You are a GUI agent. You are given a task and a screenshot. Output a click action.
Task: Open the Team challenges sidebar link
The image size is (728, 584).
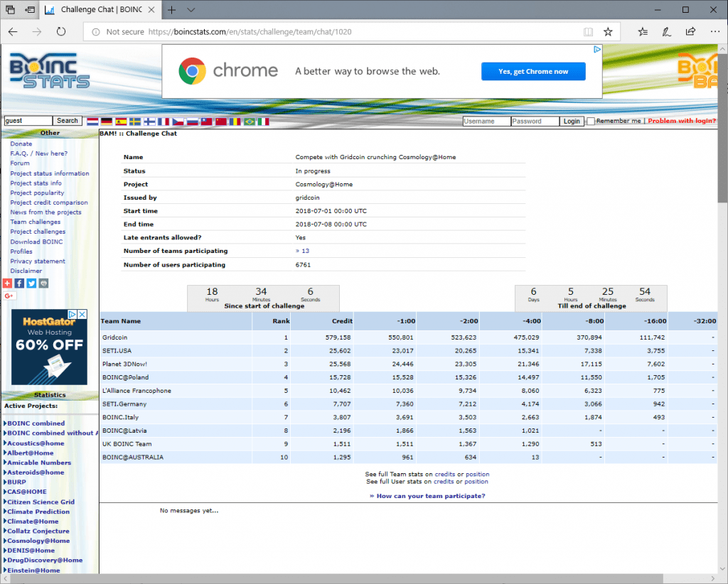35,222
